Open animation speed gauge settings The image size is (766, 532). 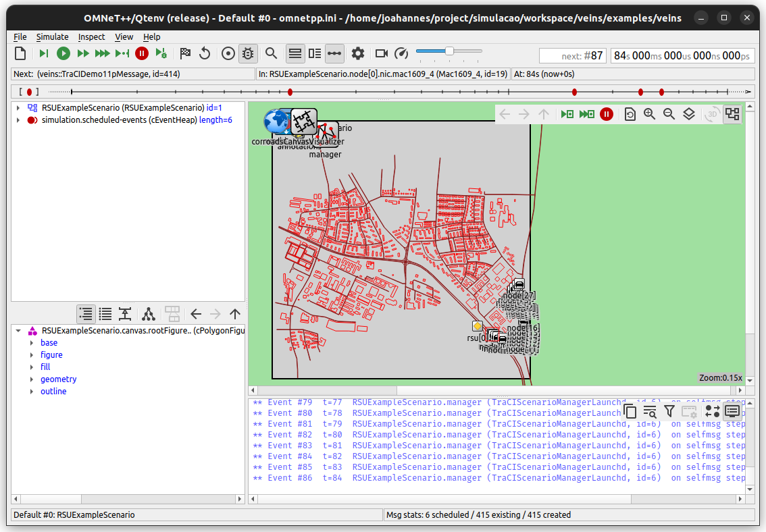[x=401, y=54]
